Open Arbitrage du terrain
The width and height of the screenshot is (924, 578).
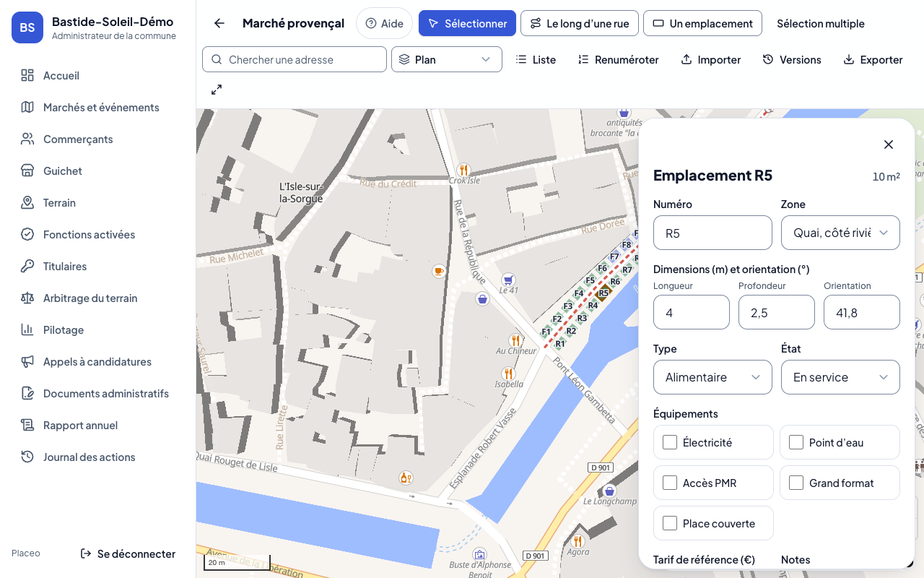[x=97, y=298]
